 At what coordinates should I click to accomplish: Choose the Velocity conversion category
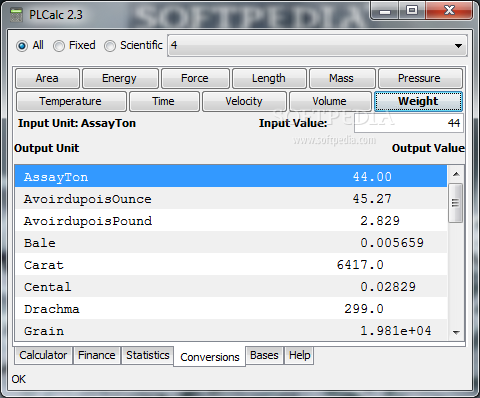click(244, 101)
